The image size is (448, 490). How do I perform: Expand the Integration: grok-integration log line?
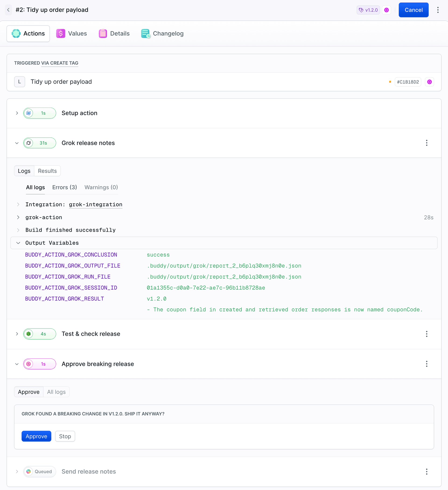[18, 204]
